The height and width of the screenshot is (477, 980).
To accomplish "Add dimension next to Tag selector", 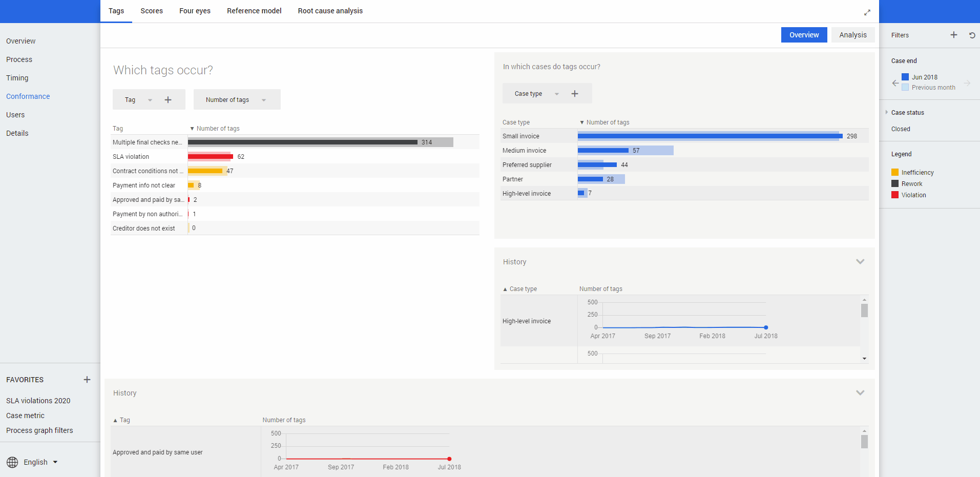I will (x=168, y=100).
